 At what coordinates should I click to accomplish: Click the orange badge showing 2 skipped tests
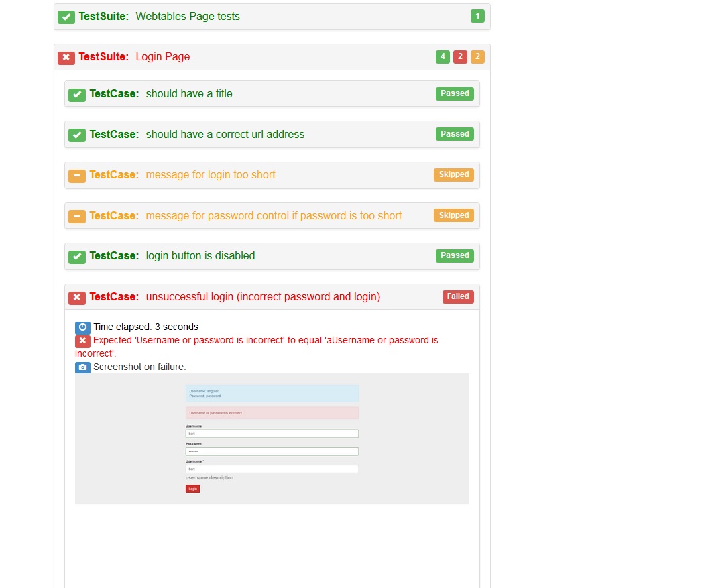(x=477, y=57)
